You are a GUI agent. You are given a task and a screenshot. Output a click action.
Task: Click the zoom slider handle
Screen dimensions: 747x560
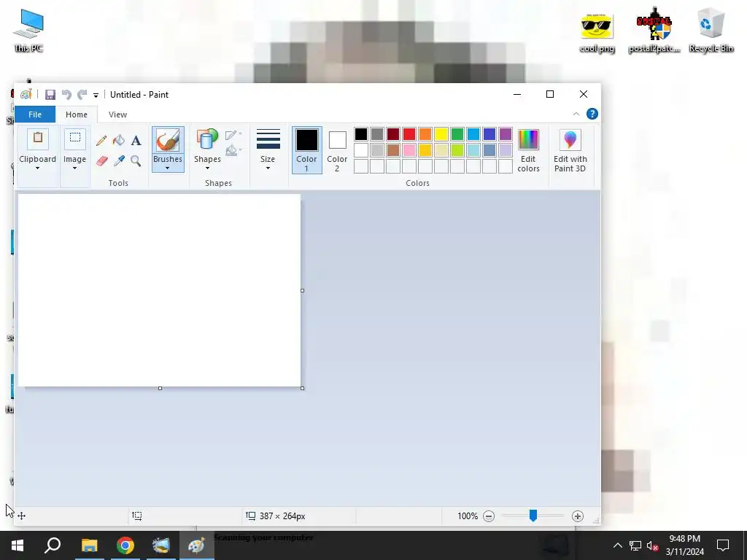pos(533,516)
